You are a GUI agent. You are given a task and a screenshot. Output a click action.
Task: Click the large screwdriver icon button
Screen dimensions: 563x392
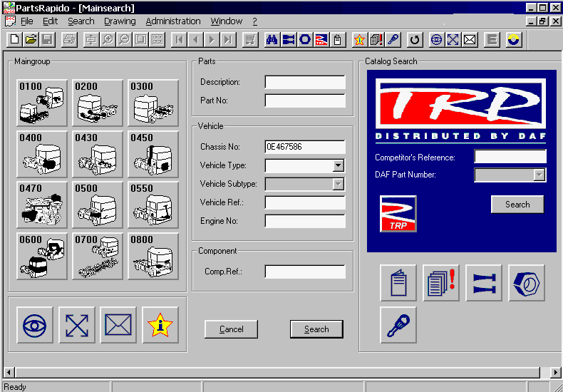pos(398,325)
